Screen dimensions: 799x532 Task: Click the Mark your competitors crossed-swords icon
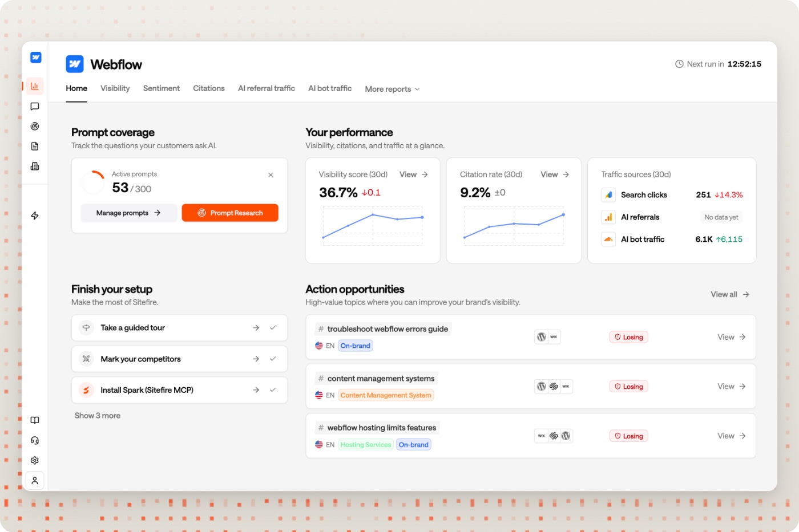(x=86, y=359)
